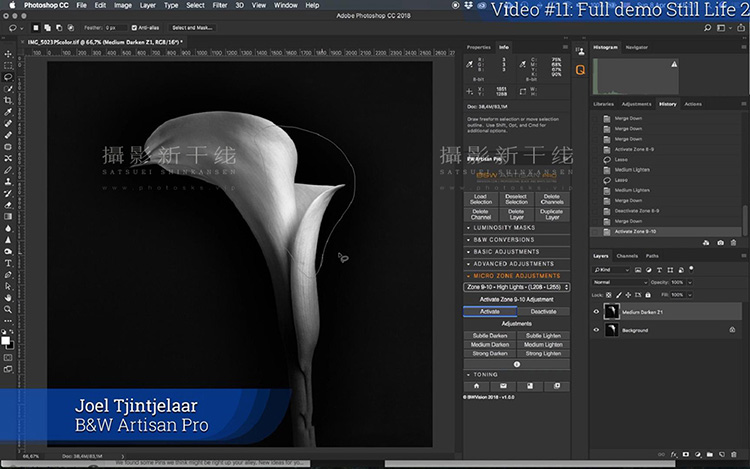The height and width of the screenshot is (469, 750).
Task: Select the Gradient tool
Action: [8, 217]
